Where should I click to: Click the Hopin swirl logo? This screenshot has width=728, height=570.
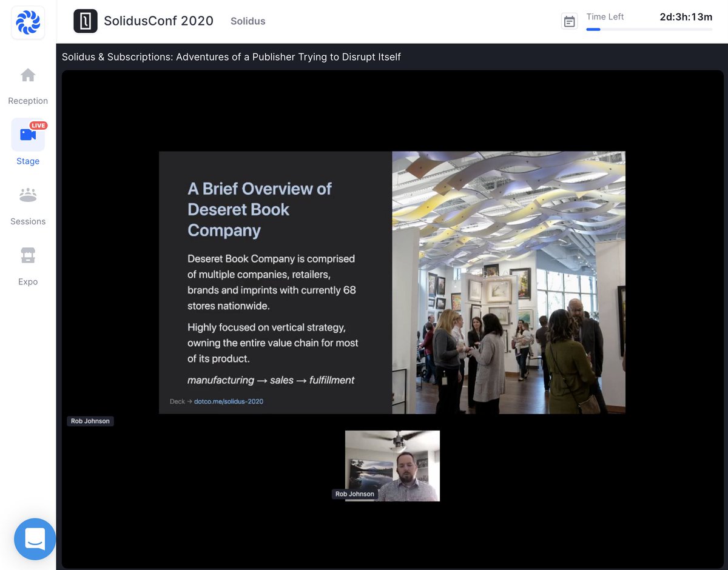(x=28, y=22)
